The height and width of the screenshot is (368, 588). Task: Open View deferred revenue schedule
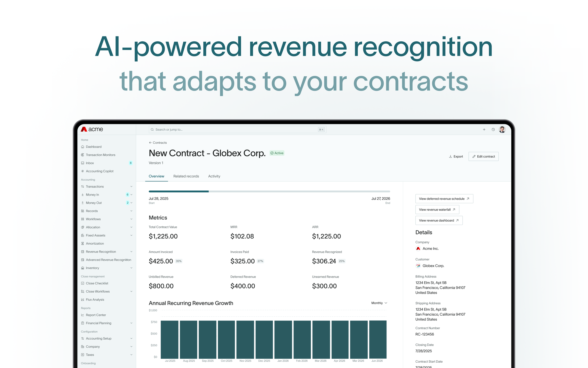pos(444,199)
